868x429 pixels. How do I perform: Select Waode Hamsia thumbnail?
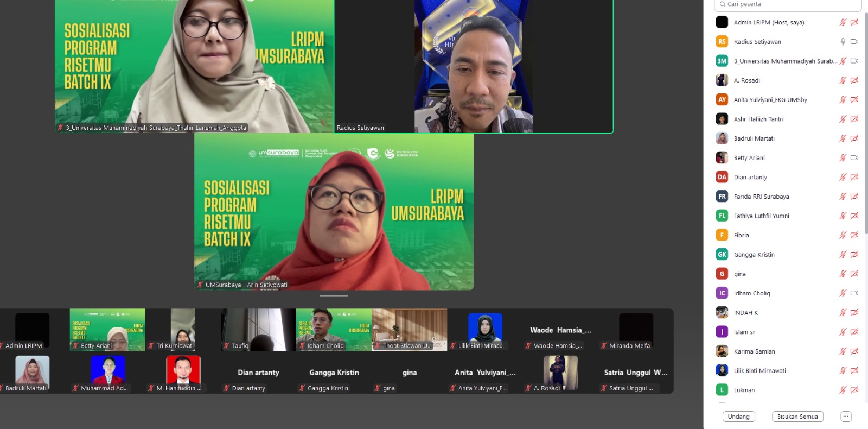click(560, 330)
